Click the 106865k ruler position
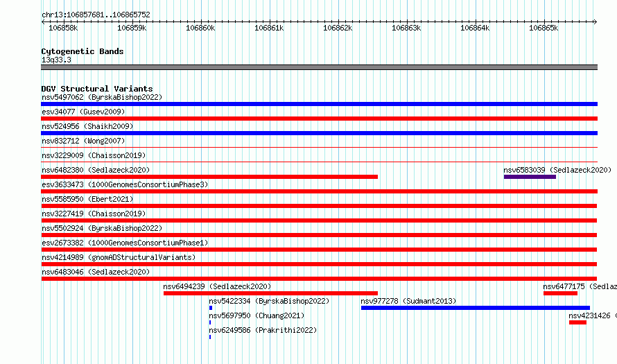The width and height of the screenshot is (617, 364). 544,28
